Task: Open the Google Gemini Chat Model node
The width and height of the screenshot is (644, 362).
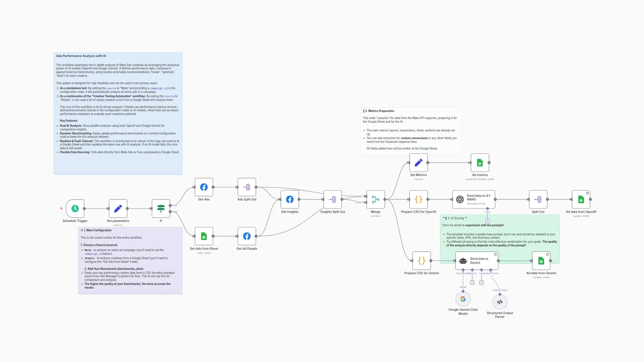Action: tap(463, 299)
